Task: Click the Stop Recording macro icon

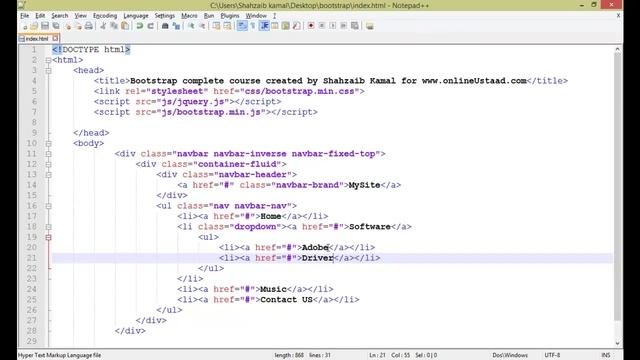Action: click(x=322, y=26)
